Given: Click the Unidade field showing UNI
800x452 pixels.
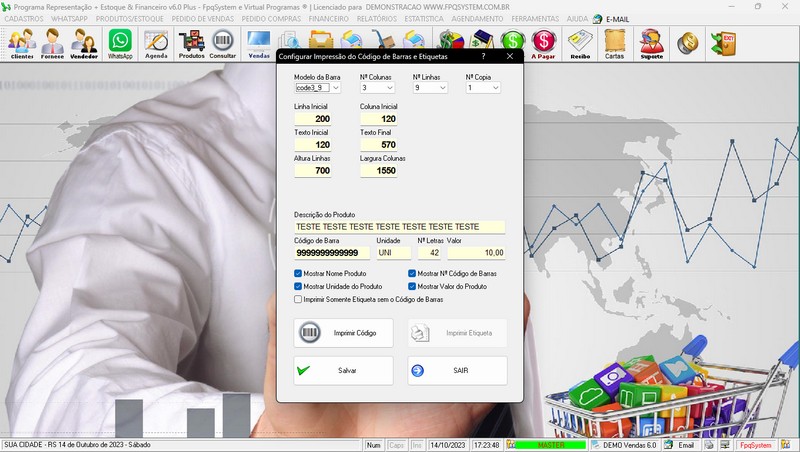Looking at the screenshot, I should point(394,253).
